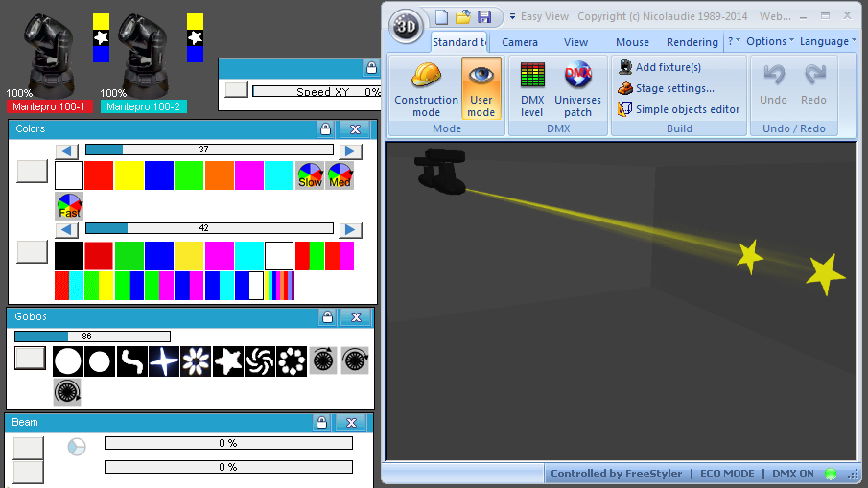Click the Beam shutter pie icon
868x488 pixels.
pyautogui.click(x=77, y=447)
